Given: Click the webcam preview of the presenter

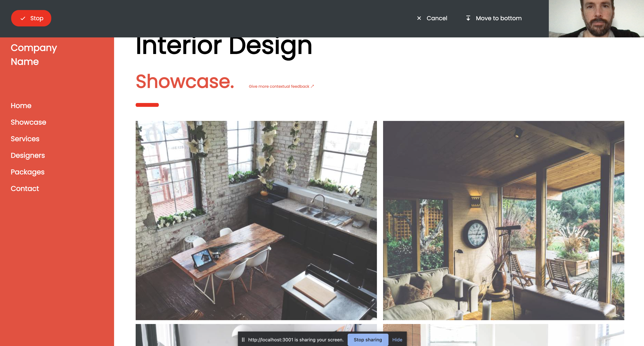Looking at the screenshot, I should tap(596, 19).
